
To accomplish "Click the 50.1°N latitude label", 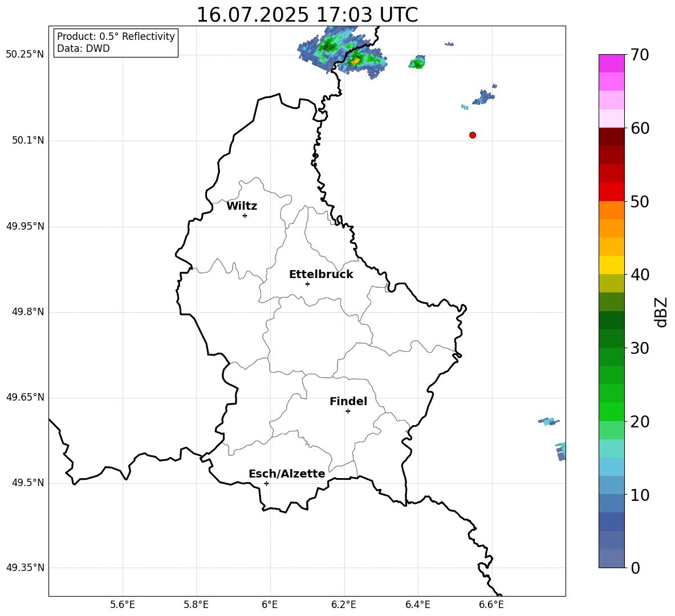I will pos(28,140).
